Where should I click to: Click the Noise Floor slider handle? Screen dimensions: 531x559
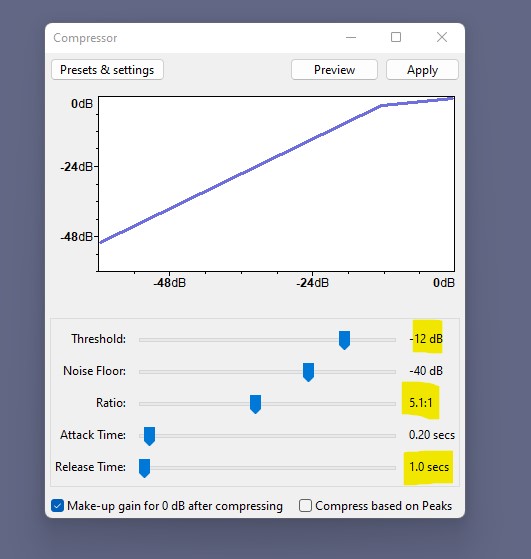click(x=308, y=372)
